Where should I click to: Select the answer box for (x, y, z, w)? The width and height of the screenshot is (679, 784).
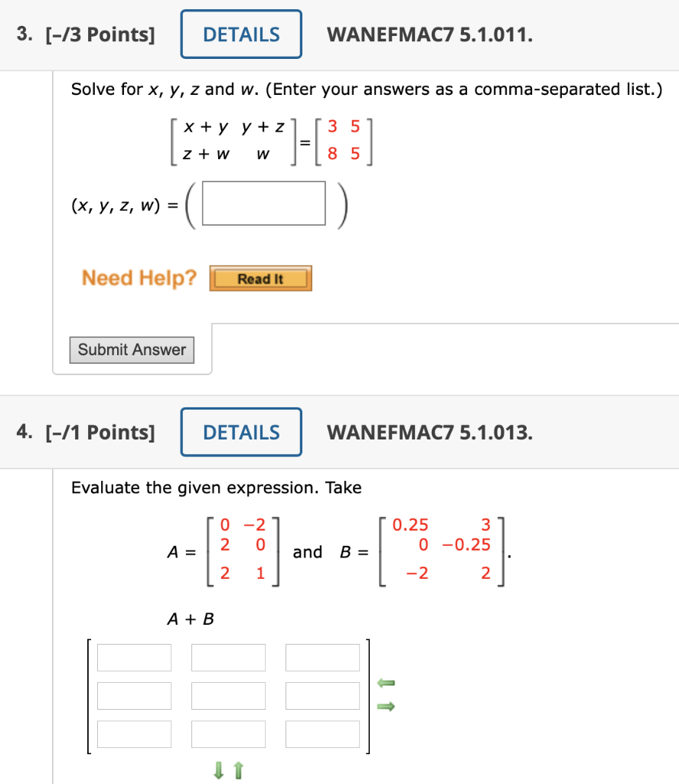(263, 203)
